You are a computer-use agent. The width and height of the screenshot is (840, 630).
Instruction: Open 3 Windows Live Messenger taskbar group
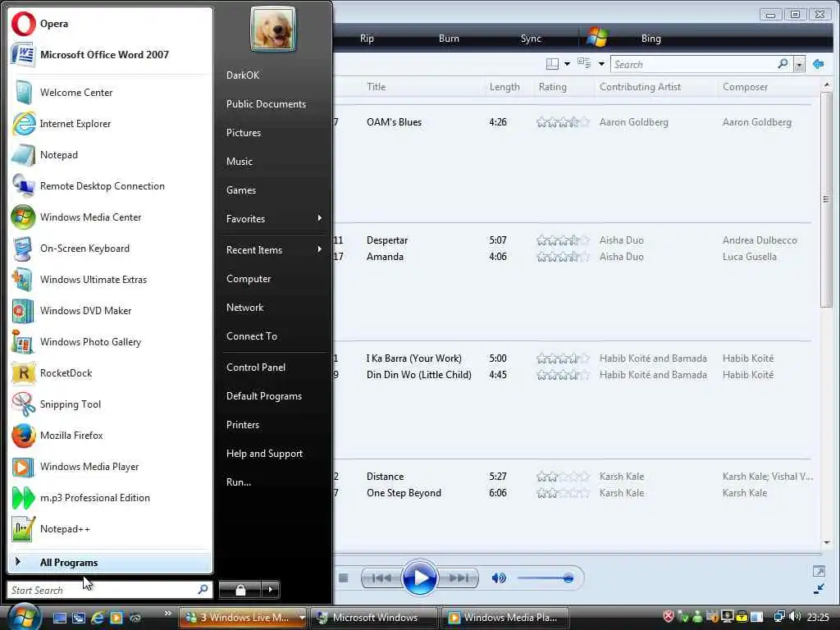point(242,617)
